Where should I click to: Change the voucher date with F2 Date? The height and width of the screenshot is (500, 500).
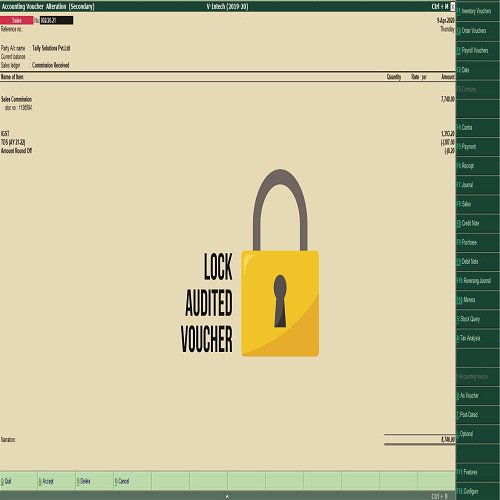[x=478, y=70]
